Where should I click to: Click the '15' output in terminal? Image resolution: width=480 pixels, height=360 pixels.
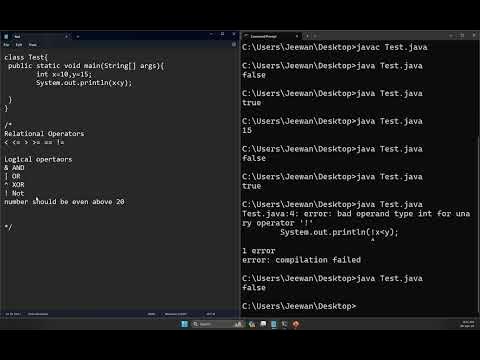coord(247,130)
